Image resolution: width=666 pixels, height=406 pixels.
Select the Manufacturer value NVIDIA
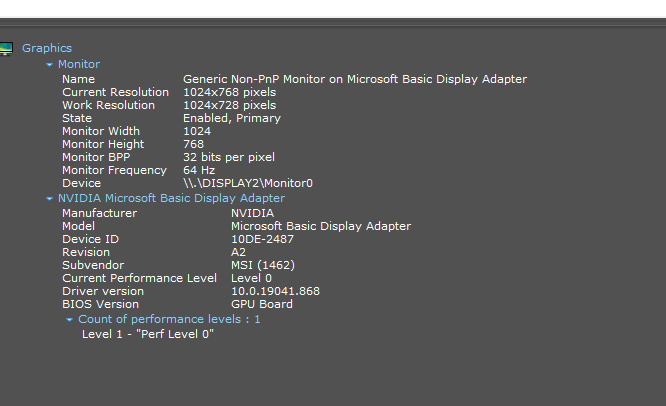click(252, 213)
